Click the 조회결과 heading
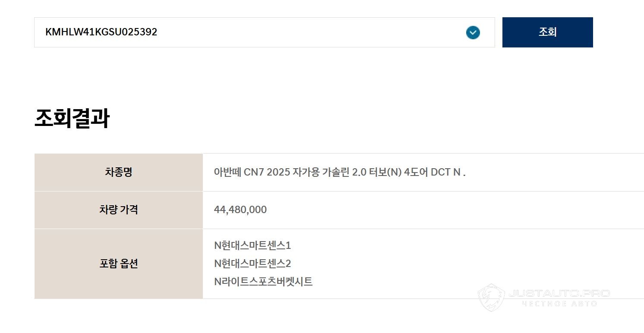Viewport: 644px width, 333px height. 72,119
